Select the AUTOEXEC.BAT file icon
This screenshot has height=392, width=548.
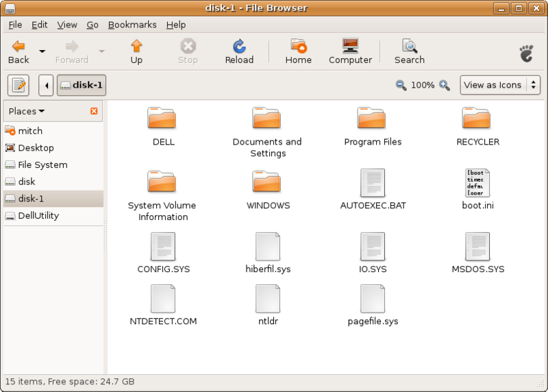coord(373,183)
